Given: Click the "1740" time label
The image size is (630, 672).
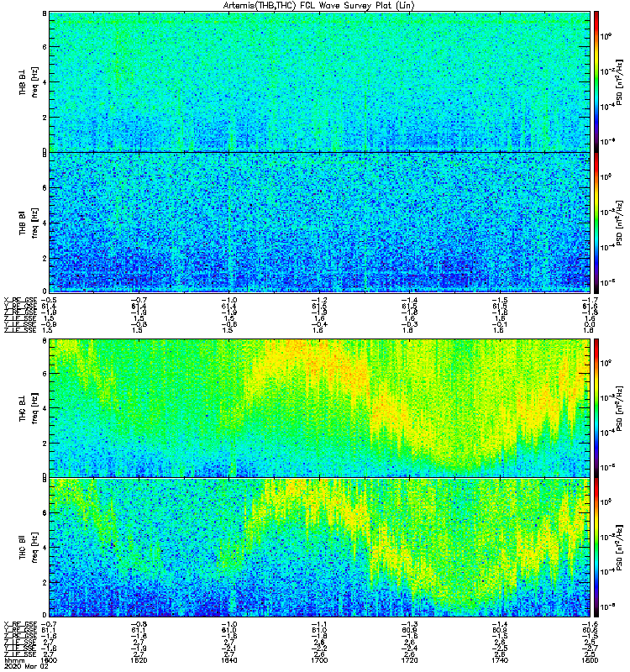Looking at the screenshot, I should [500, 660].
